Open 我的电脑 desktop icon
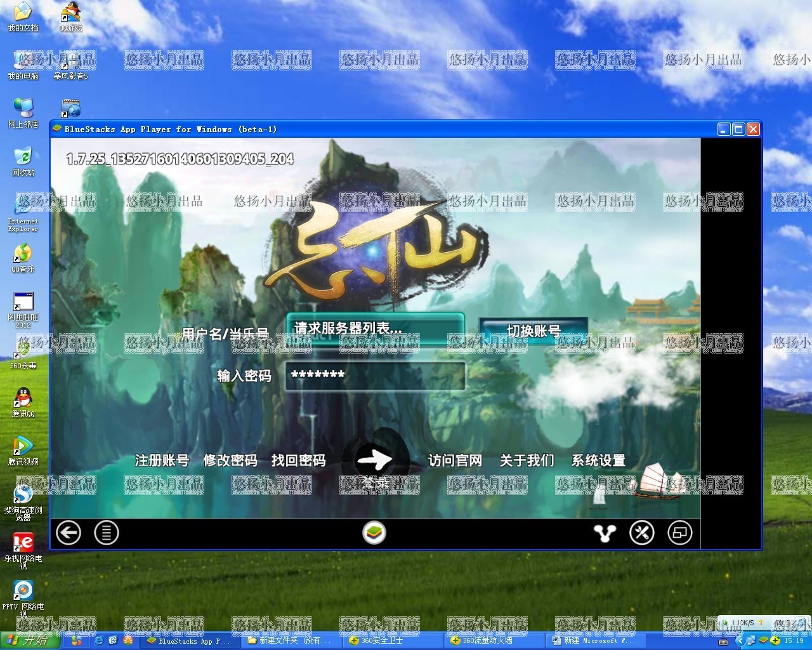The height and width of the screenshot is (650, 812). 23,65
